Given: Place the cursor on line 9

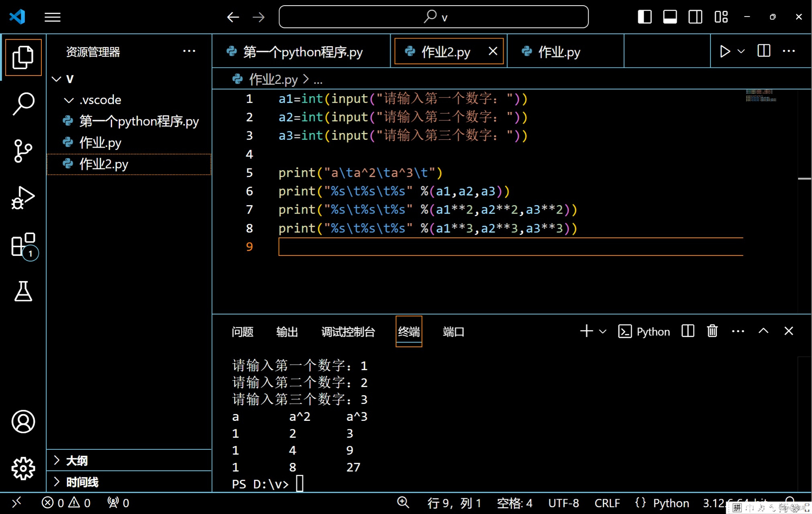Looking at the screenshot, I should click(x=511, y=247).
